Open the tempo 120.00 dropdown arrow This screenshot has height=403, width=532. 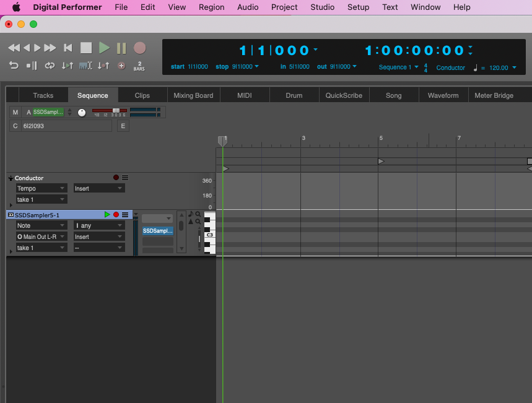(x=515, y=67)
